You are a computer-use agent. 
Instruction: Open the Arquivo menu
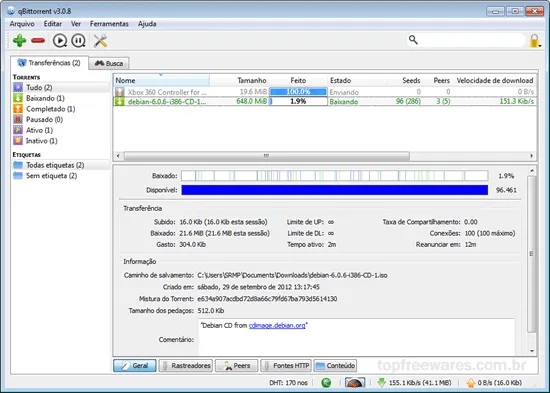pos(22,24)
